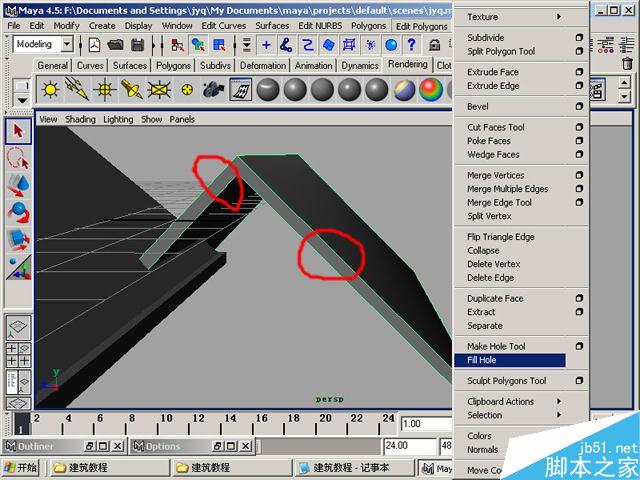Choose the Rotate tool sphere icon
The image size is (640, 480).
click(18, 213)
